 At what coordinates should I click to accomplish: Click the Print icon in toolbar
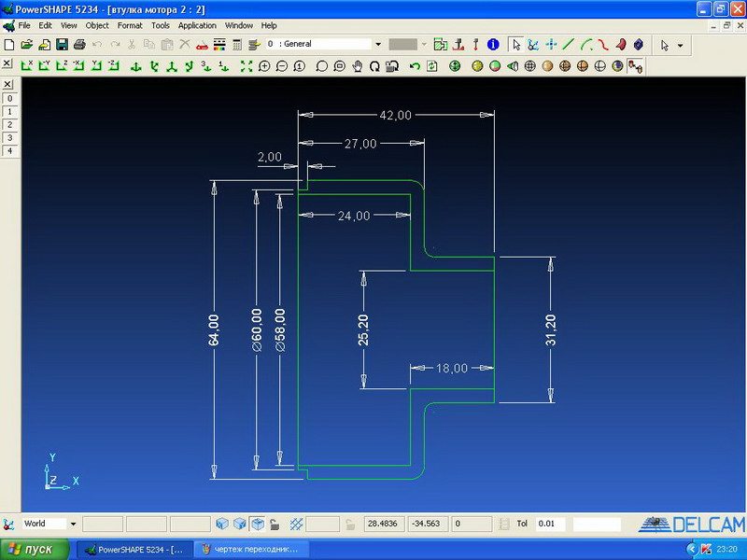click(79, 45)
